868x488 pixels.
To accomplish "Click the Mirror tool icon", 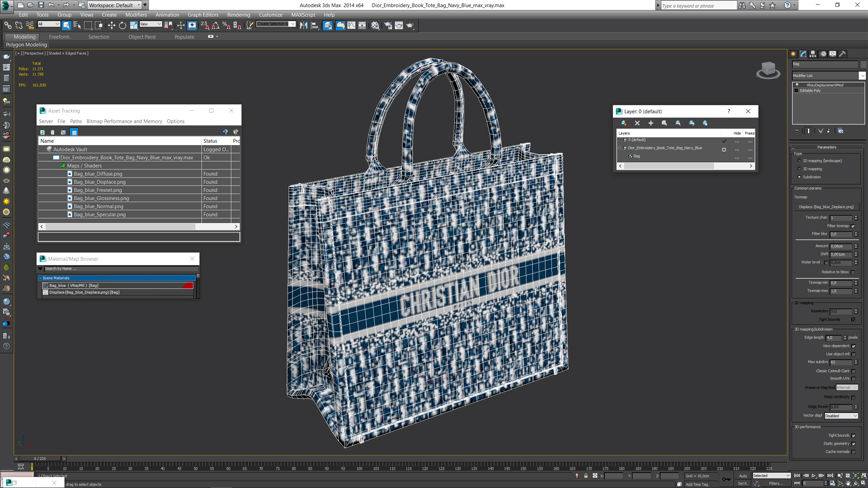I will point(304,25).
